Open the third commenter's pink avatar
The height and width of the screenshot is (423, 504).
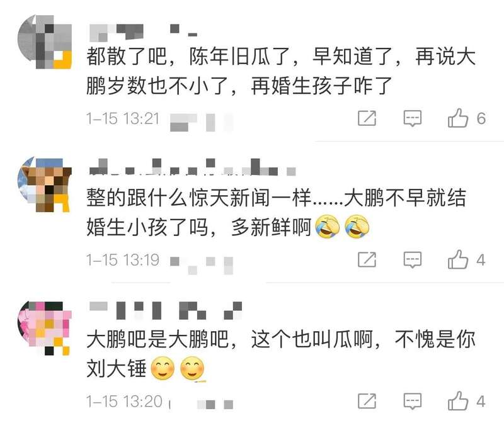[44, 328]
